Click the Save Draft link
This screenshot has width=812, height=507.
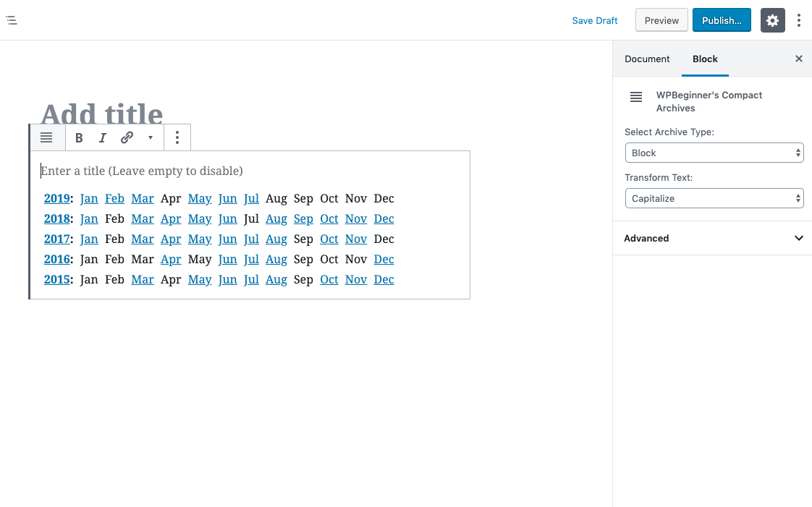594,21
